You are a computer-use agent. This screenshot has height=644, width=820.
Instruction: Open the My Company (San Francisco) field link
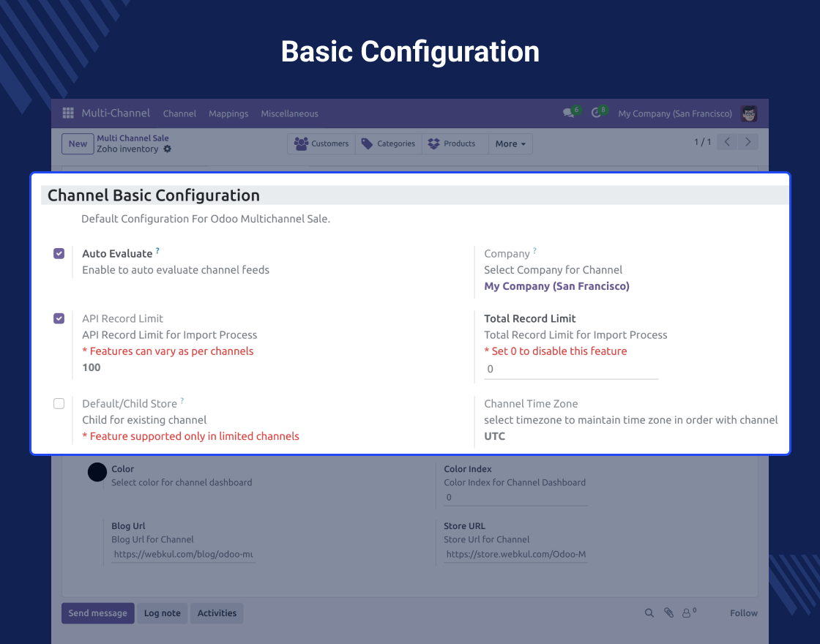click(557, 286)
